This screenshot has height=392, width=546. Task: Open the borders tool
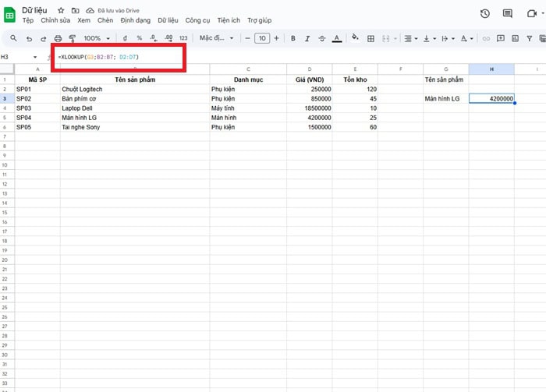(370, 39)
